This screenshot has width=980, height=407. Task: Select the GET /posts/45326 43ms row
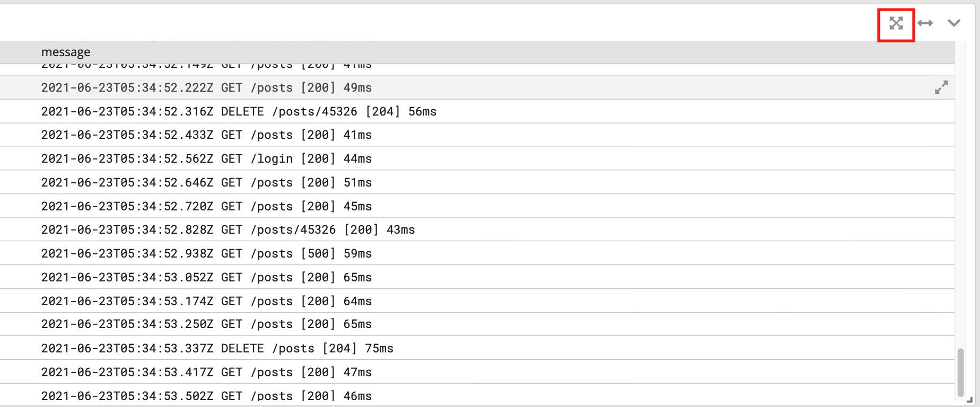[x=228, y=229]
